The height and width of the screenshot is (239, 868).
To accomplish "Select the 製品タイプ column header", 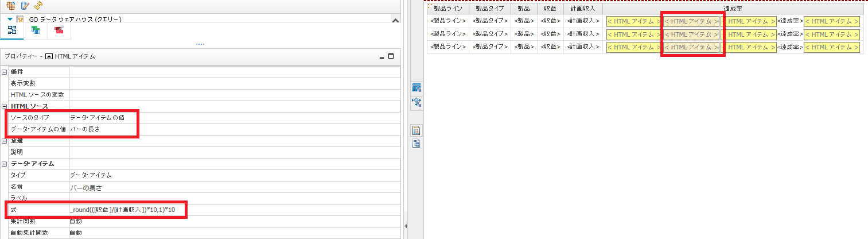I will 490,9.
